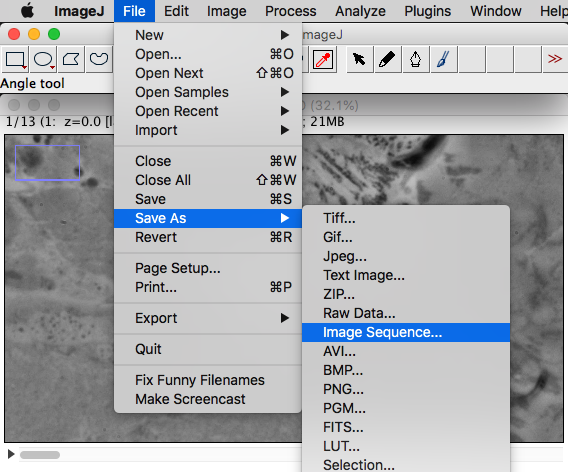The image size is (568, 472).
Task: Choose Quit from File menu
Action: 208,349
